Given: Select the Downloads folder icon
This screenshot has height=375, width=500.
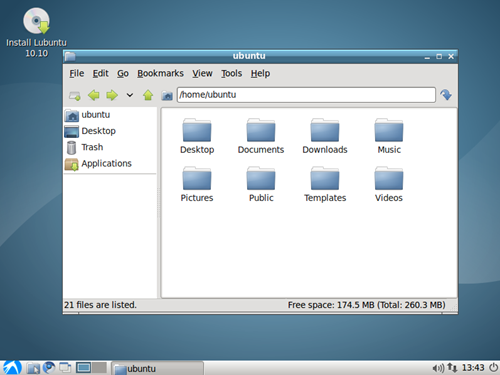Looking at the screenshot, I should (x=325, y=136).
